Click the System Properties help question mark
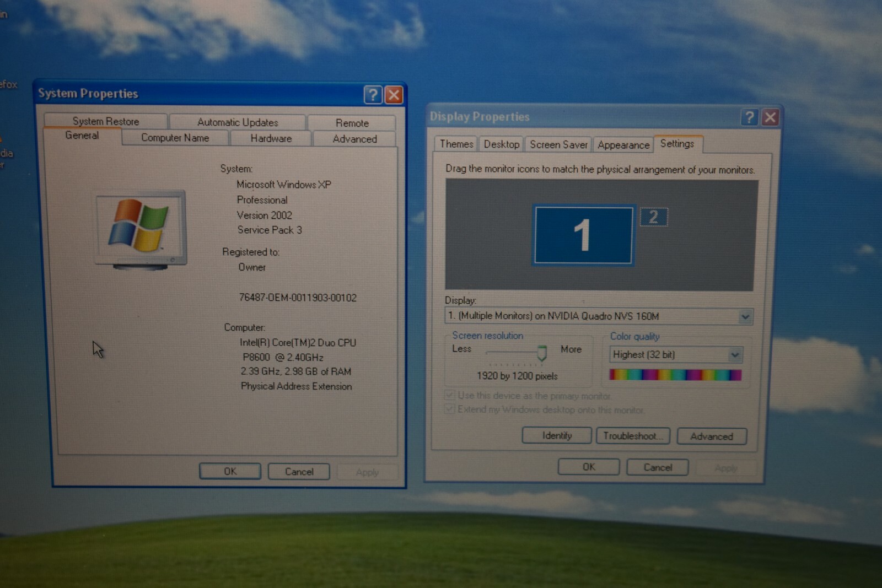Image resolution: width=882 pixels, height=588 pixels. coord(373,95)
